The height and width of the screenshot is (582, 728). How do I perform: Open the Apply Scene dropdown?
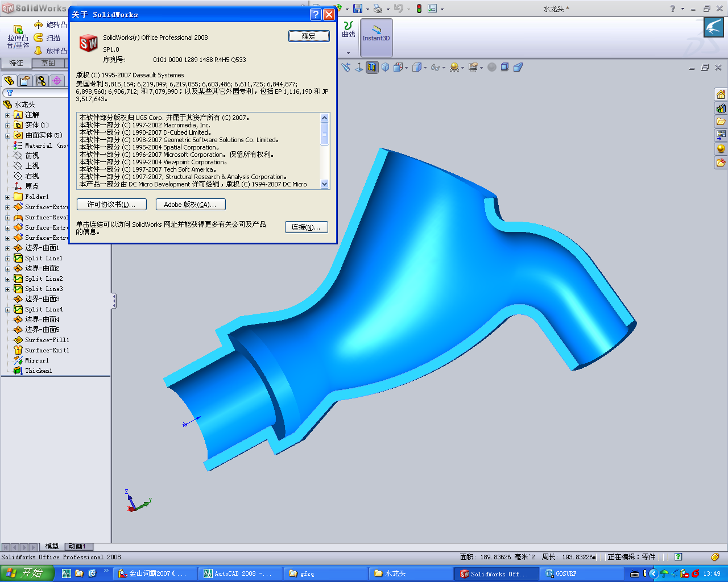click(457, 67)
